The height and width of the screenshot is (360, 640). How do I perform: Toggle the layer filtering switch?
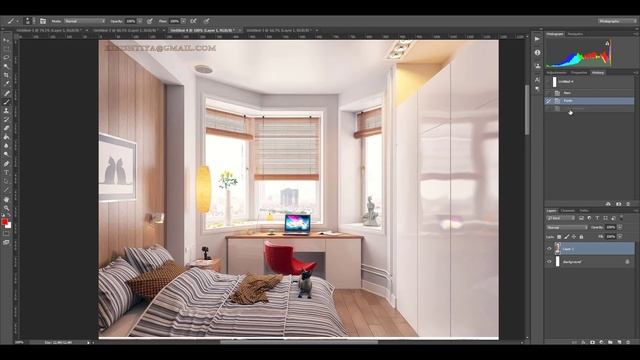pos(621,218)
